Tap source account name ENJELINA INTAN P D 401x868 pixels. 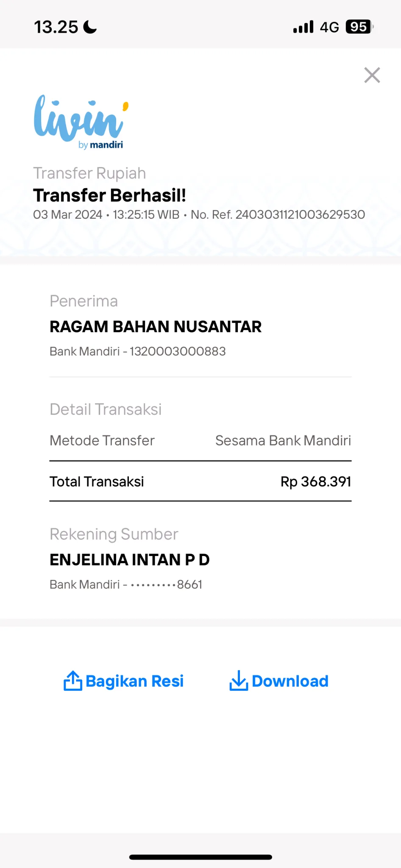click(x=130, y=560)
